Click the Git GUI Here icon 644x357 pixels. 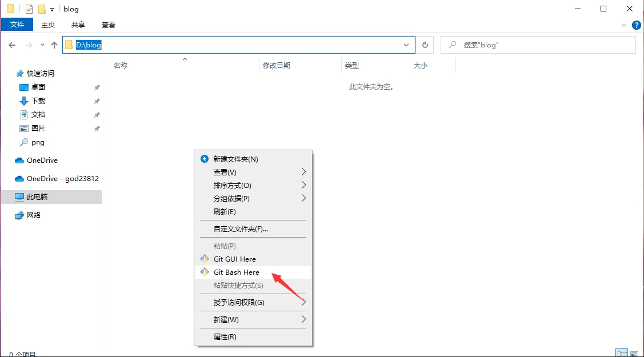pyautogui.click(x=205, y=259)
